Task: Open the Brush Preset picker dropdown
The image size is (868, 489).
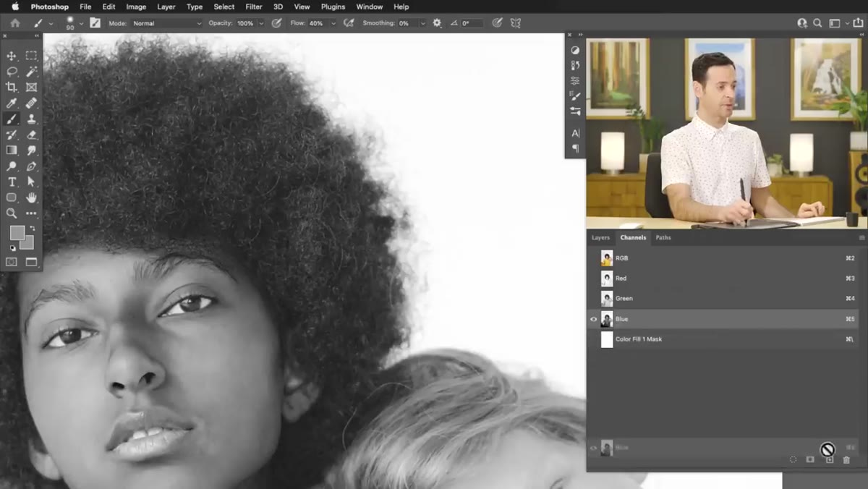Action: pyautogui.click(x=81, y=23)
